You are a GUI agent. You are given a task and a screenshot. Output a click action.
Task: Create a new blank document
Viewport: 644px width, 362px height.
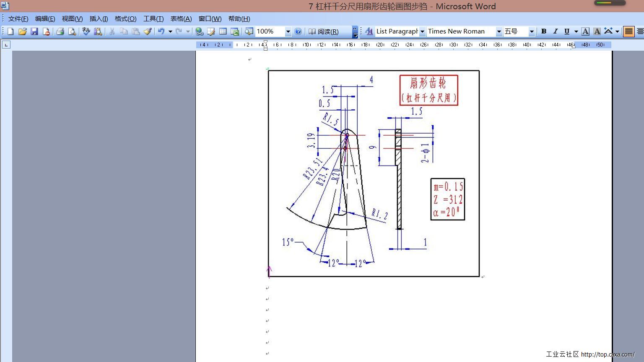point(10,31)
